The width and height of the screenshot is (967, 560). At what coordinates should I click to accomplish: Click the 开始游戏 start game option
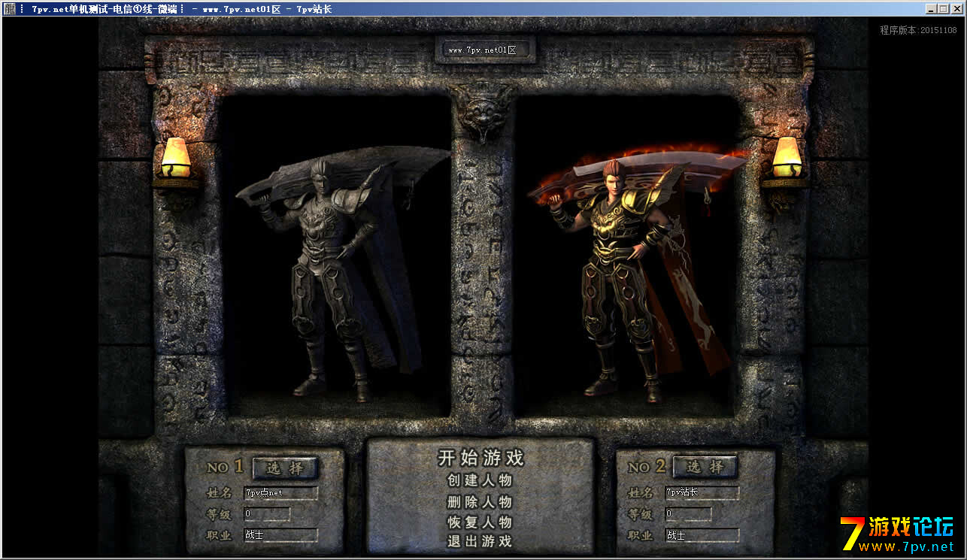coord(480,458)
